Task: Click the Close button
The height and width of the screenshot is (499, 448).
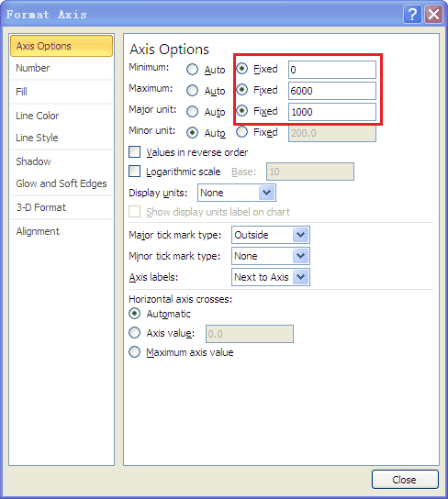Action: pos(405,480)
